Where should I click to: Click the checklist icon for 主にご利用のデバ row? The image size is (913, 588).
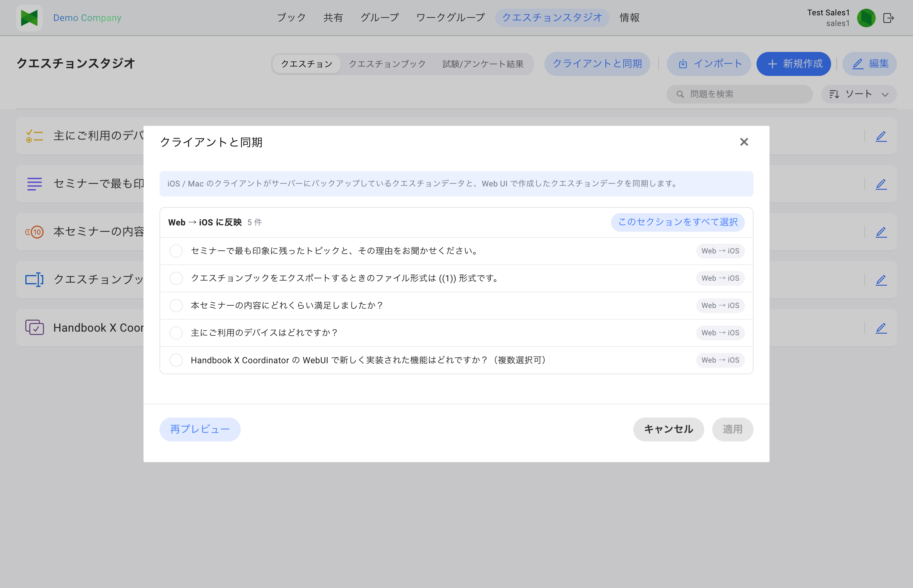[34, 136]
